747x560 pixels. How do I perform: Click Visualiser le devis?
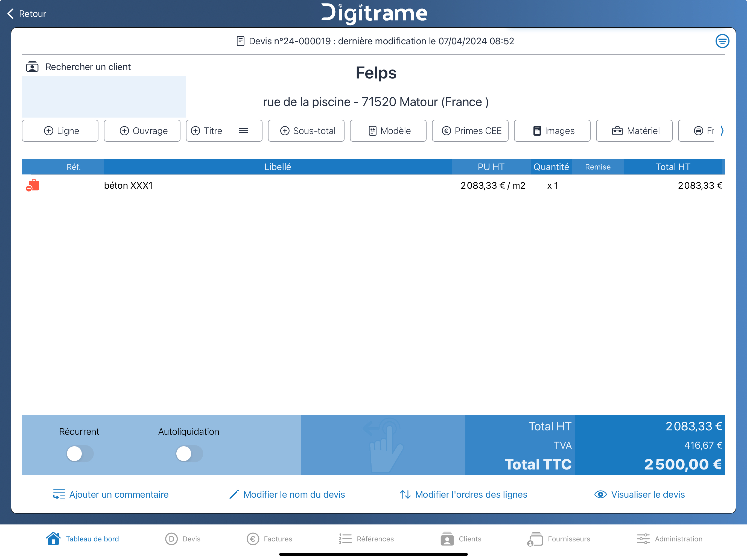(648, 494)
